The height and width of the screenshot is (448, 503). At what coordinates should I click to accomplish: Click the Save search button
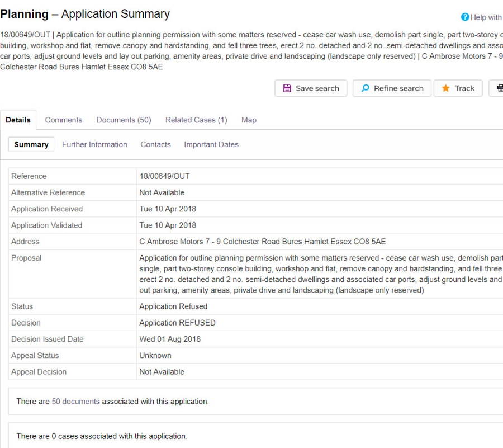pos(311,88)
